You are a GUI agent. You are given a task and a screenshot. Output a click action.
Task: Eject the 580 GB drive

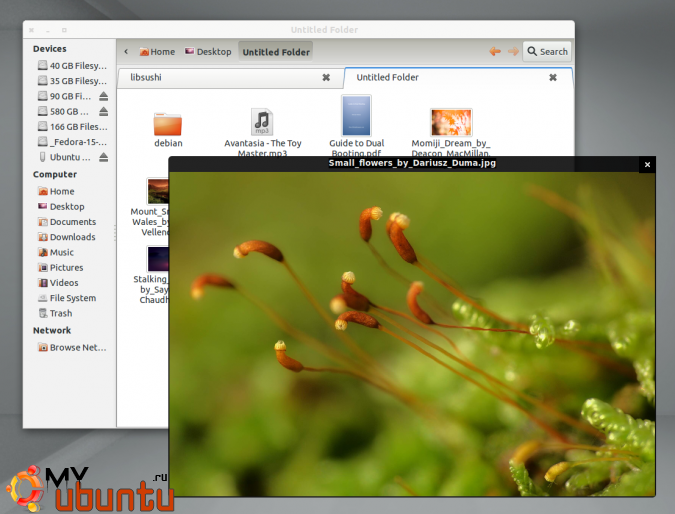pyautogui.click(x=103, y=111)
